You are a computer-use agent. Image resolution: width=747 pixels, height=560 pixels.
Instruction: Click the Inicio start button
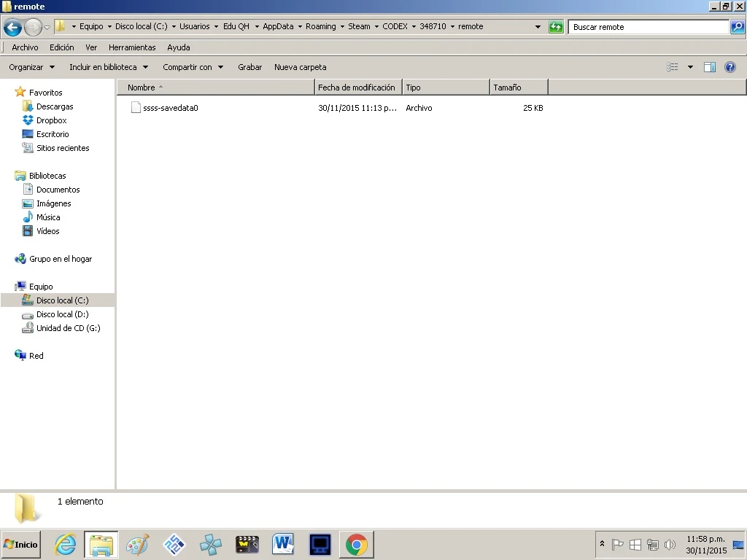(x=21, y=544)
